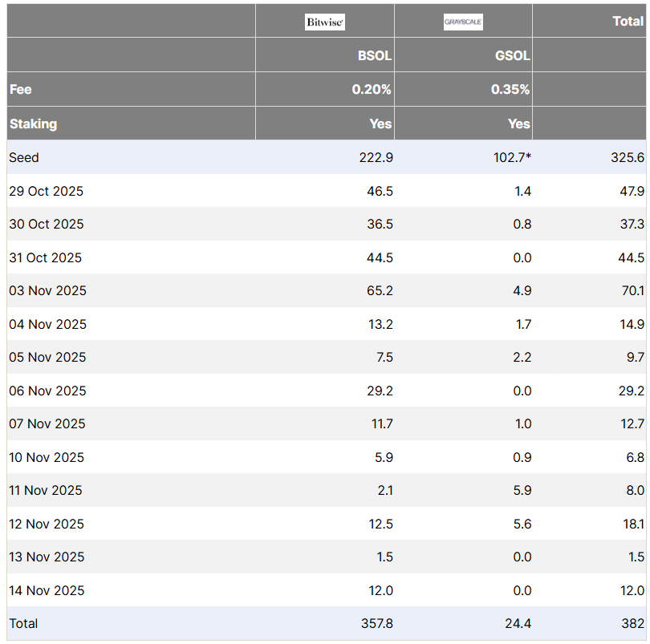Select GSOL seed value 102.7*
Viewport: 650px width, 644px height.
click(512, 157)
